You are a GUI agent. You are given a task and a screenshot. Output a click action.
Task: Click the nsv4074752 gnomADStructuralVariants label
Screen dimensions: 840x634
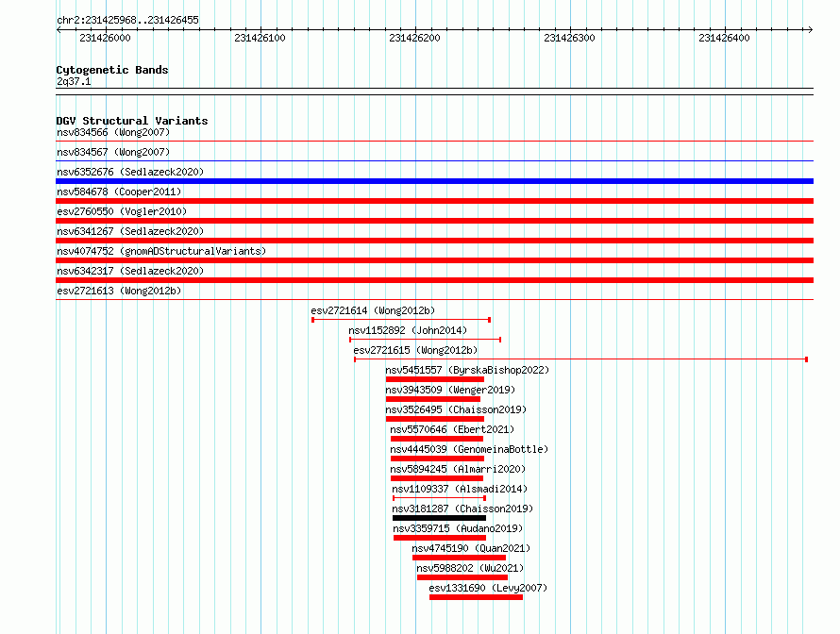(x=161, y=251)
